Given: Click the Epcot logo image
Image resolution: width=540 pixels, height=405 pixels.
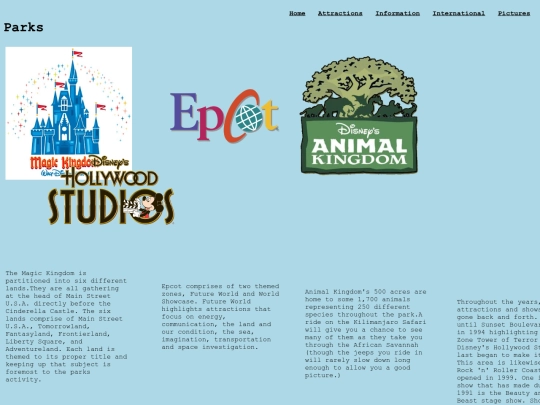Looking at the screenshot, I should [x=224, y=116].
